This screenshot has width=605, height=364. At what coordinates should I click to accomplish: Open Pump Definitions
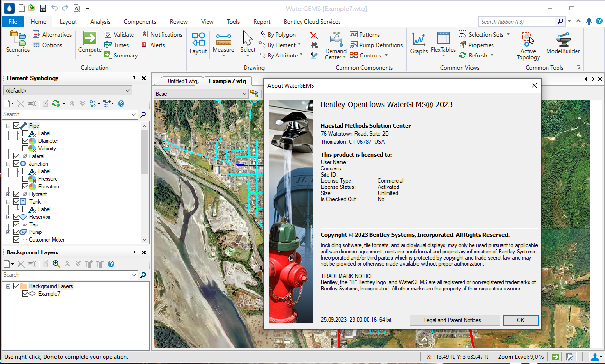(x=376, y=45)
